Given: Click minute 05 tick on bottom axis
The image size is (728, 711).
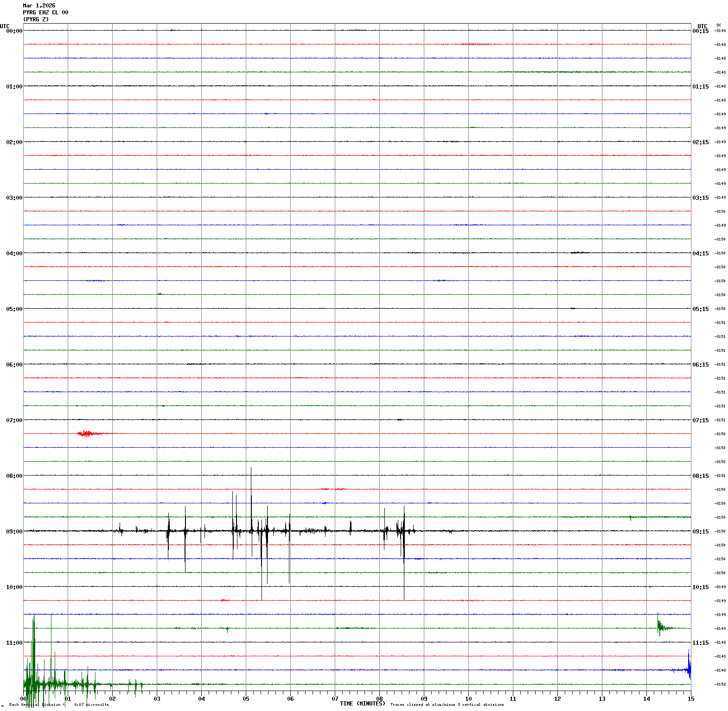Looking at the screenshot, I should (x=246, y=699).
